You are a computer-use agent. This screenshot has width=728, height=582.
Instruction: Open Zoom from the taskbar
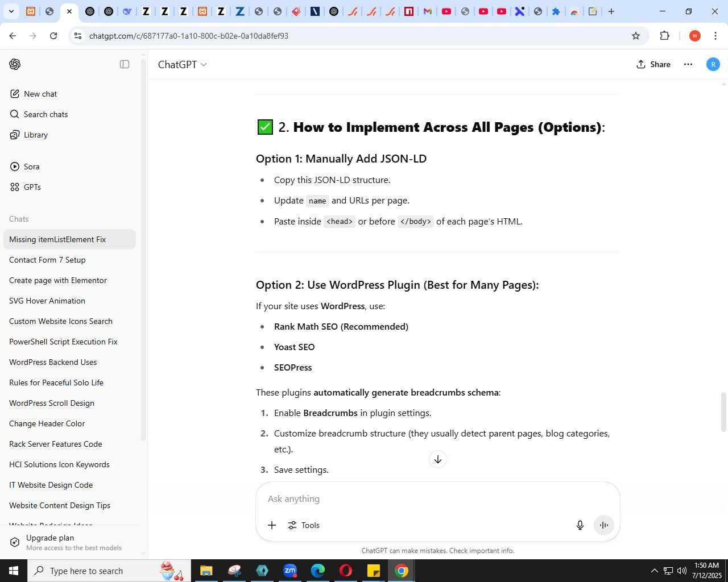tap(290, 571)
